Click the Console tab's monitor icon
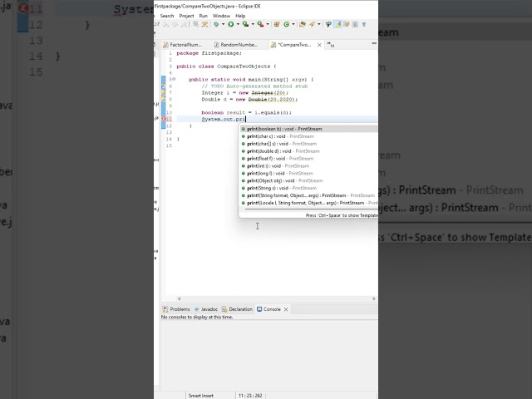 click(x=259, y=309)
